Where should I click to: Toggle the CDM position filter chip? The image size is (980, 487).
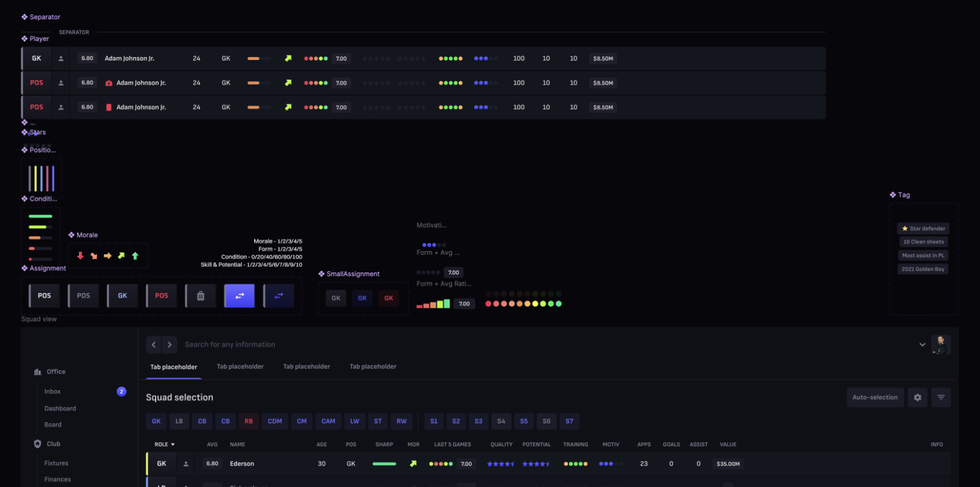click(x=275, y=421)
